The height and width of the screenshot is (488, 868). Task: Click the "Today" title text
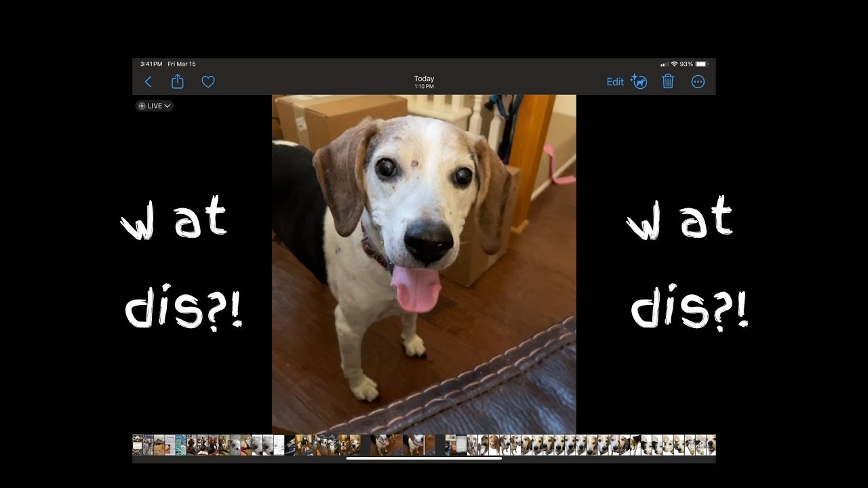(x=425, y=79)
